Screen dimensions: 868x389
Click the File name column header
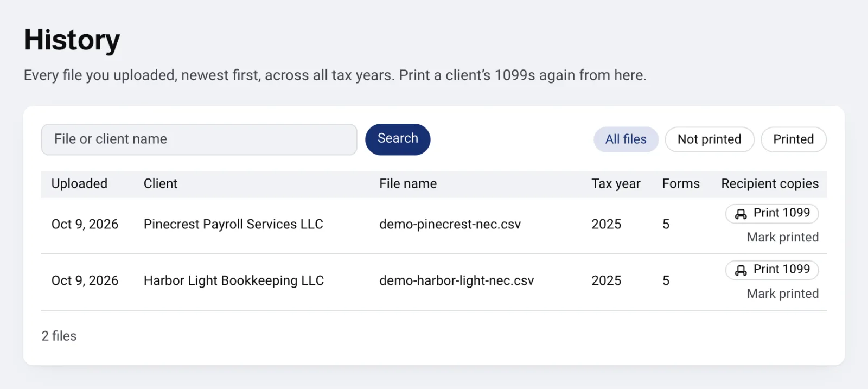(408, 184)
